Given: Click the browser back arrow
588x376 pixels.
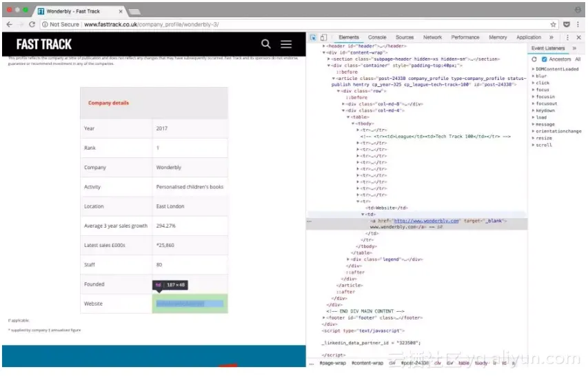Looking at the screenshot, I should click(10, 24).
